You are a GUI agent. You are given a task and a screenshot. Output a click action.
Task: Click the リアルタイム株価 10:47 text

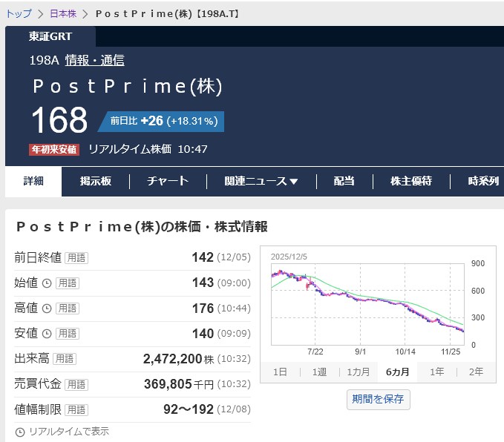pos(148,149)
